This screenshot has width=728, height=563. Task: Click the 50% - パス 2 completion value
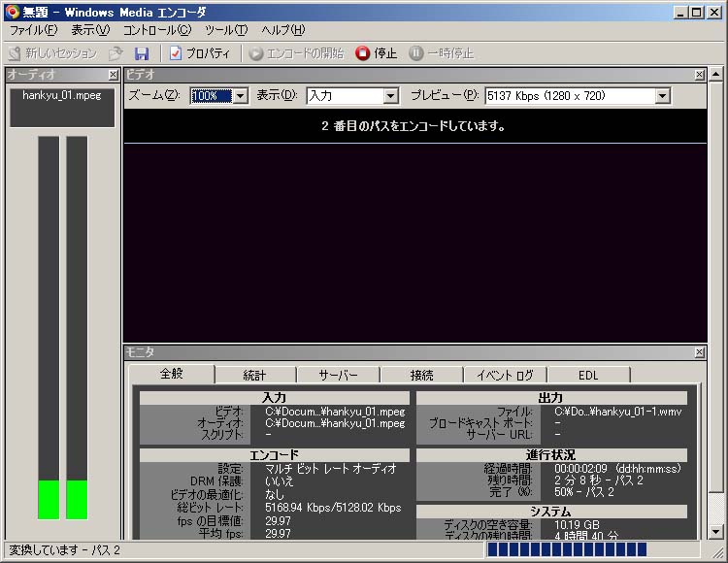click(x=584, y=492)
